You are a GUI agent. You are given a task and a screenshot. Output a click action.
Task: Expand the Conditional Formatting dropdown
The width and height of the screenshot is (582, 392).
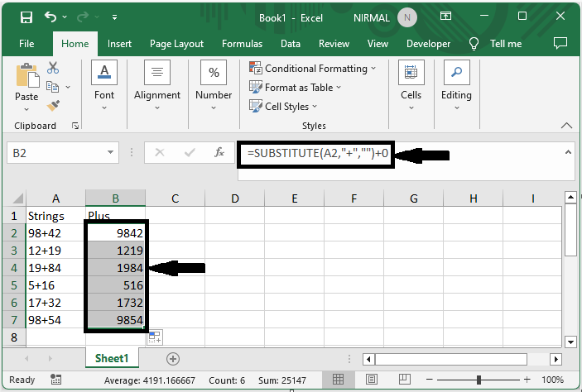[x=315, y=69]
